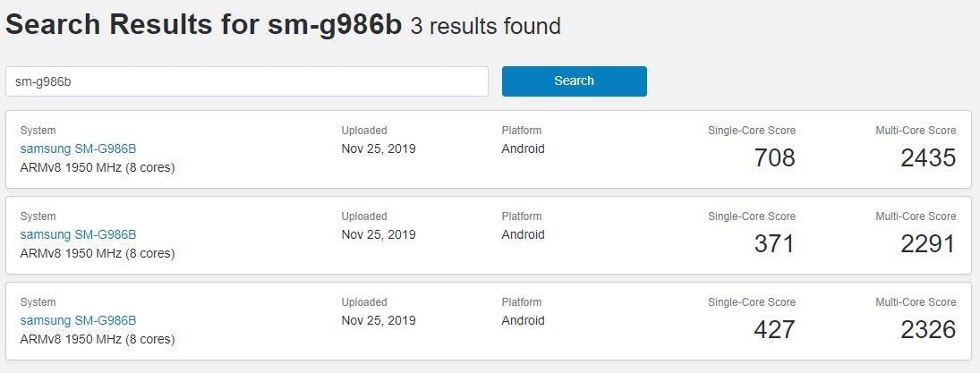Image resolution: width=980 pixels, height=373 pixels.
Task: Click first row's Nov 25, 2019 upload date
Action: (x=378, y=148)
